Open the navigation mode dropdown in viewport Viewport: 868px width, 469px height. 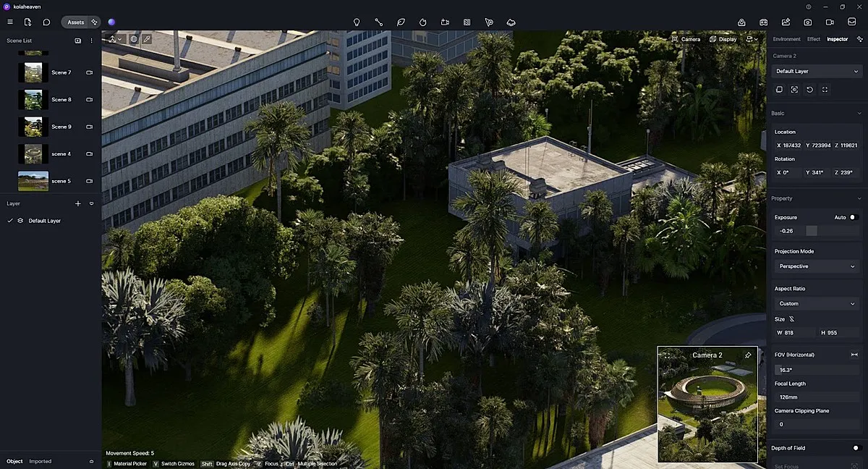[115, 39]
